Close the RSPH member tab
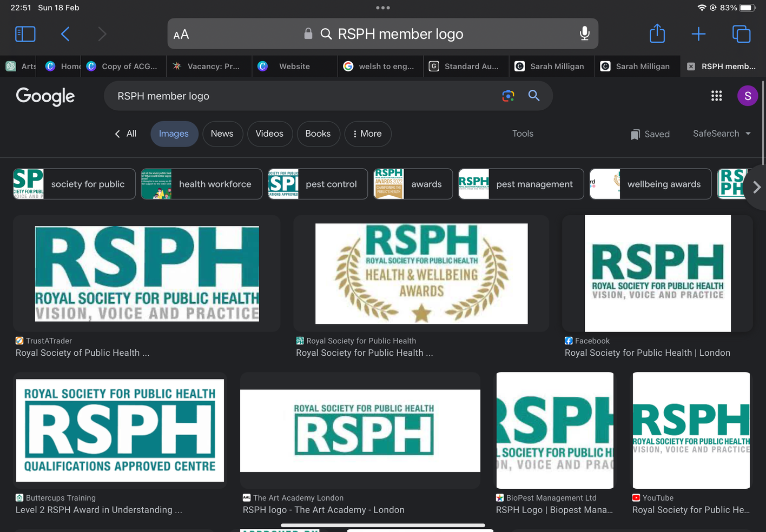The image size is (766, 532). coord(691,66)
